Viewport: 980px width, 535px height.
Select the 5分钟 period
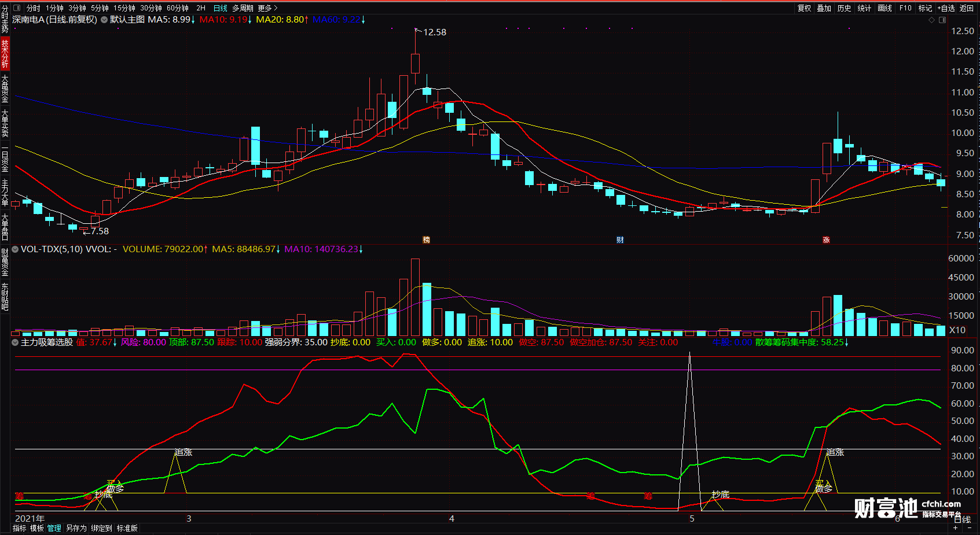click(x=100, y=8)
